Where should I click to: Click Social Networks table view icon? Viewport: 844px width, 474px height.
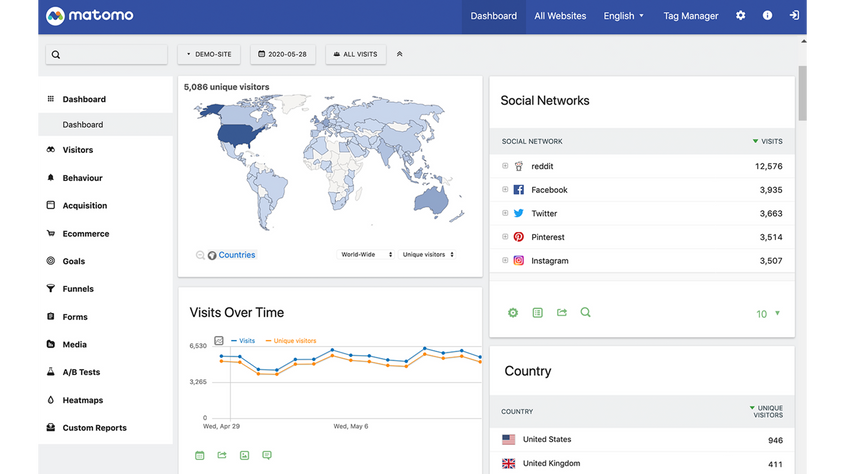pyautogui.click(x=537, y=313)
